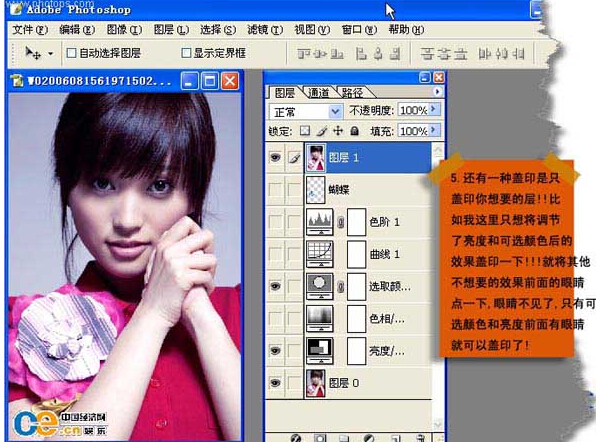596x442 pixels.
Task: Click distribute bottom edges icon
Action: point(460,54)
